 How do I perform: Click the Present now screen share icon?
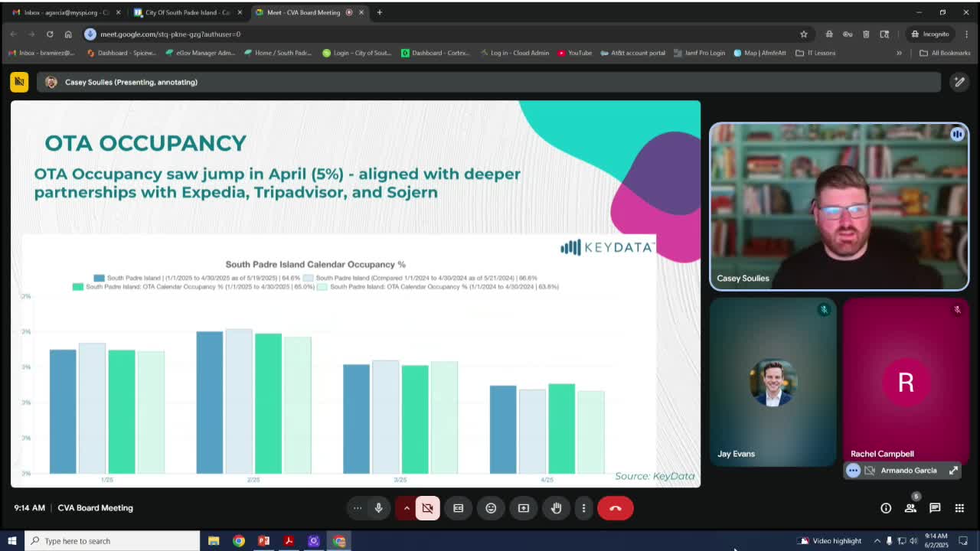524,508
